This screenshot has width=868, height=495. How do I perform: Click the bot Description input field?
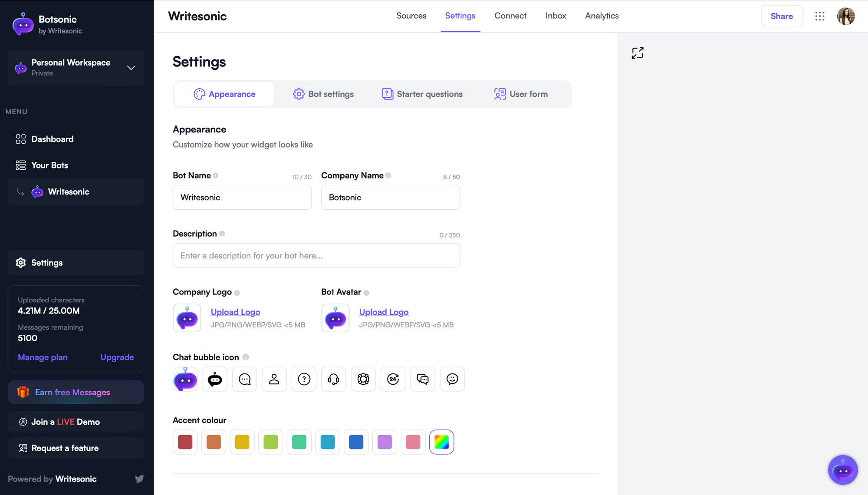[x=316, y=256]
